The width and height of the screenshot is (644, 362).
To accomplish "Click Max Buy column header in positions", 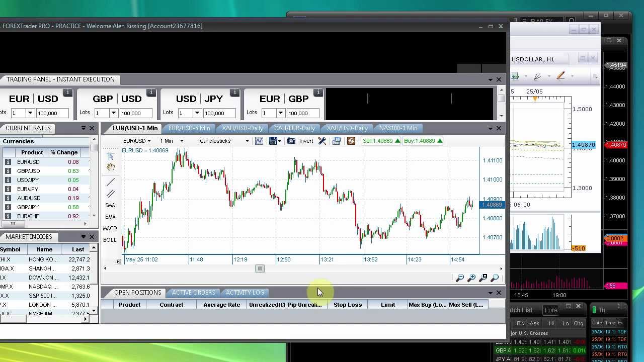I will [427, 305].
